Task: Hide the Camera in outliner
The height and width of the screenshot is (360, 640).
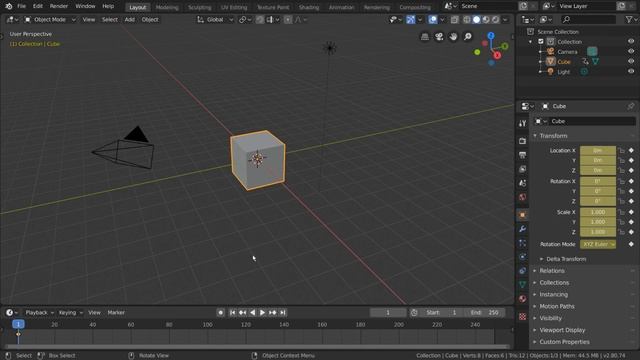Action: click(x=631, y=51)
